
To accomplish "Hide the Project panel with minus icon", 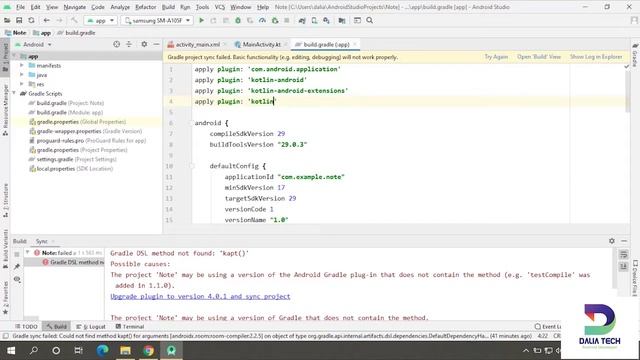I will (x=156, y=44).
